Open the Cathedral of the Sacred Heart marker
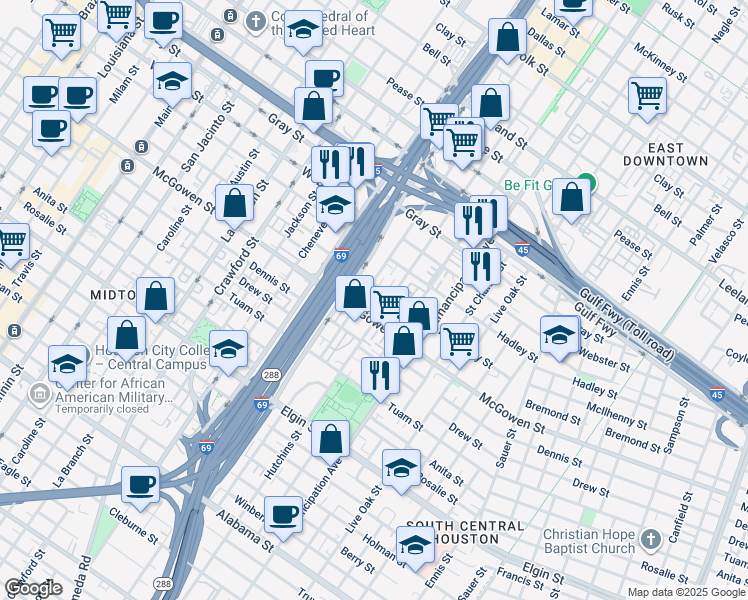Image resolution: width=748 pixels, height=600 pixels. tap(256, 20)
